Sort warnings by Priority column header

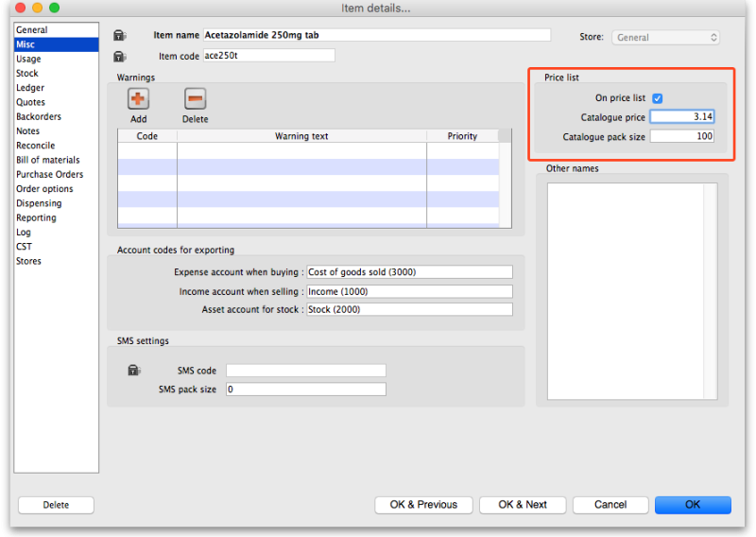(x=462, y=136)
